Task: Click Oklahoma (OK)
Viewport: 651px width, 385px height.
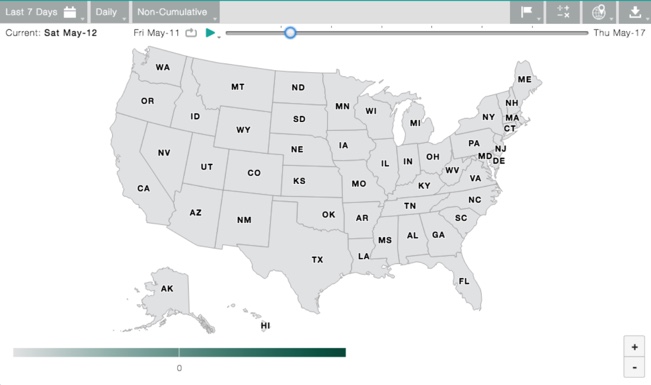Action: (x=328, y=214)
